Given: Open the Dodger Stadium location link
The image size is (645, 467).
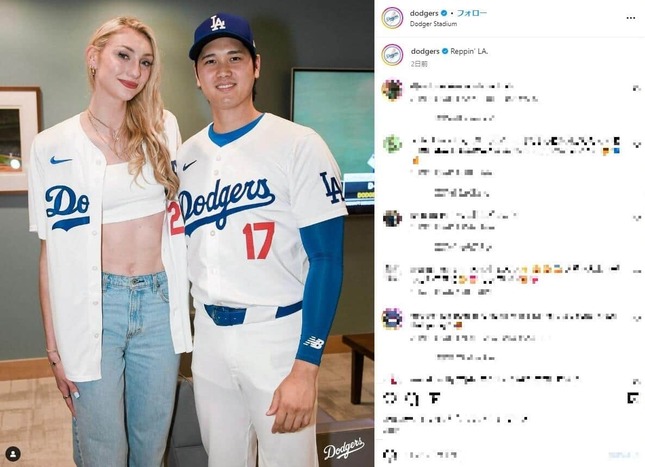Looking at the screenshot, I should click(x=433, y=24).
